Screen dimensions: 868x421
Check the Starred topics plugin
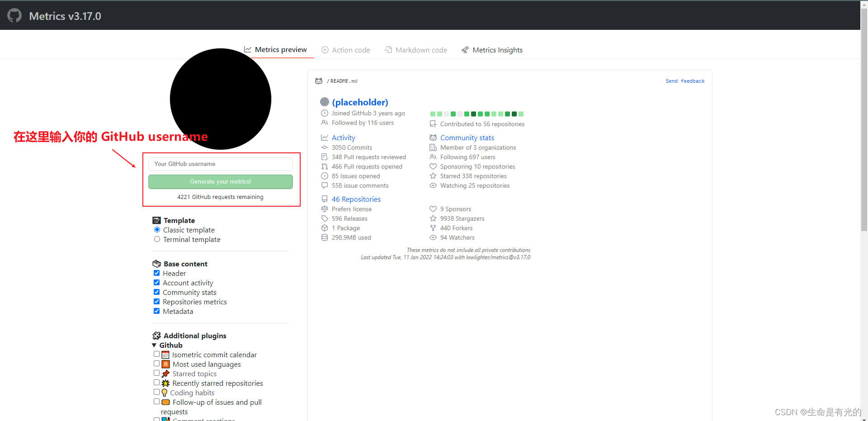click(x=156, y=373)
